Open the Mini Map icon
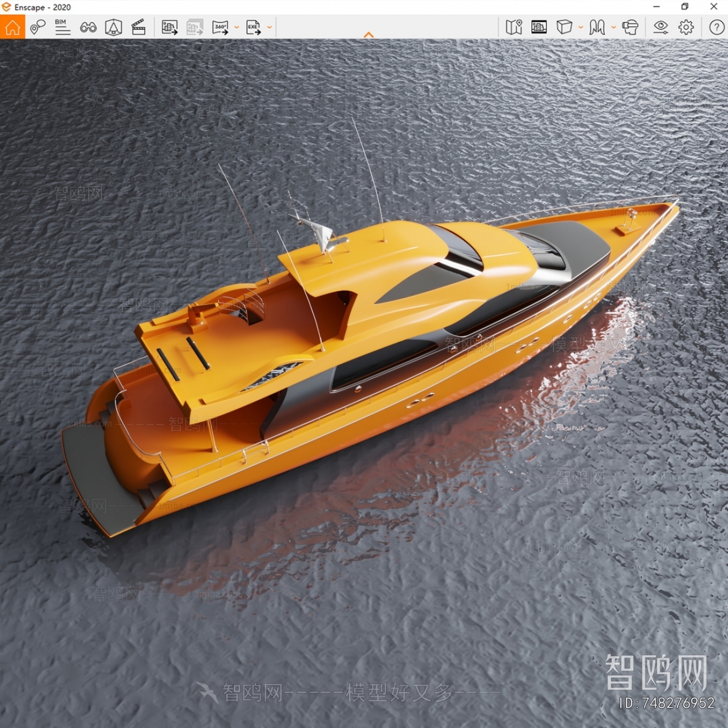The height and width of the screenshot is (728, 728). click(x=514, y=27)
